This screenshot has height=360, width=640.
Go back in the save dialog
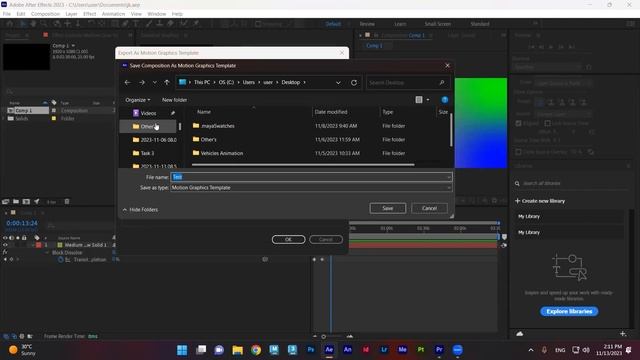[127, 82]
